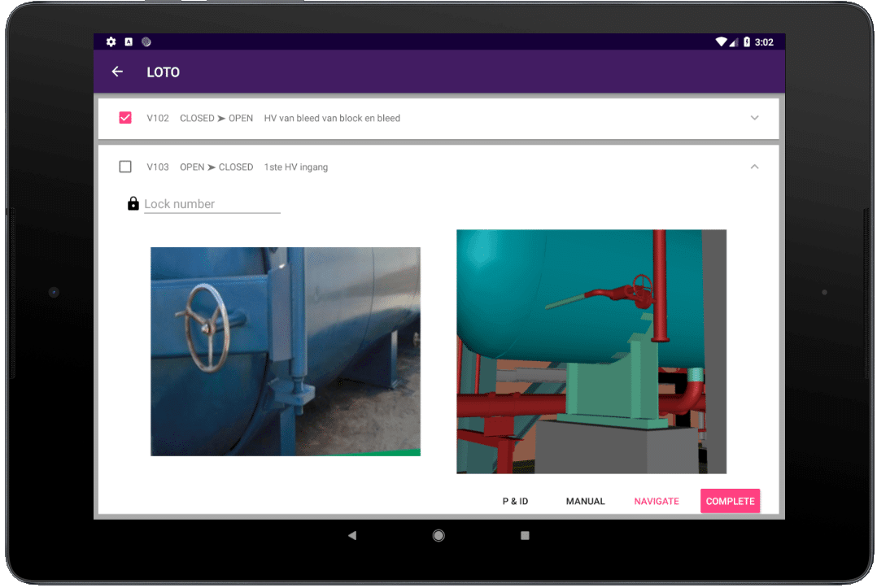The width and height of the screenshot is (877, 588).
Task: Tap the Android back navigation triangle
Action: coord(351,535)
